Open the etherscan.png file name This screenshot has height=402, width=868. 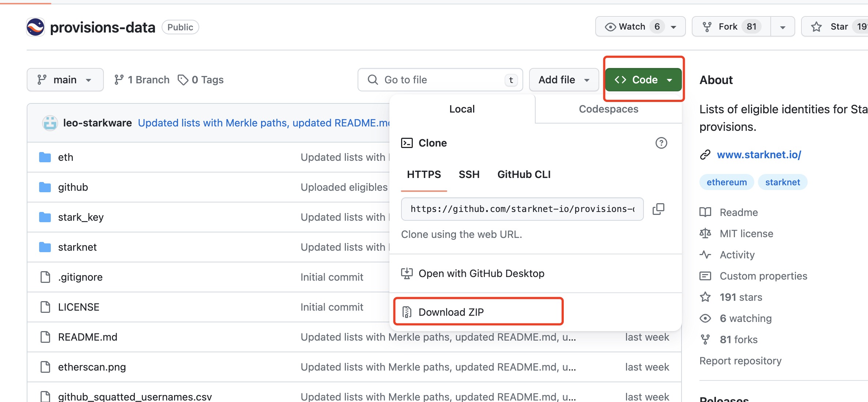click(92, 367)
